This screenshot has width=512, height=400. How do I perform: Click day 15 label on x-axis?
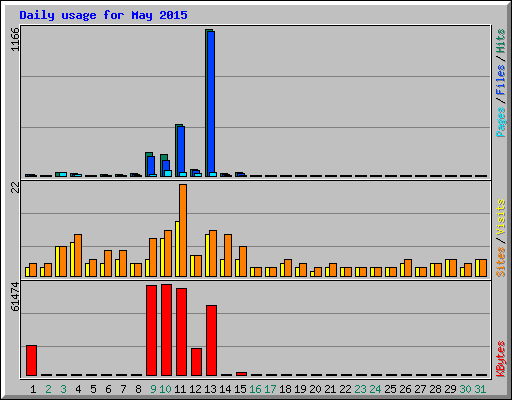(240, 389)
